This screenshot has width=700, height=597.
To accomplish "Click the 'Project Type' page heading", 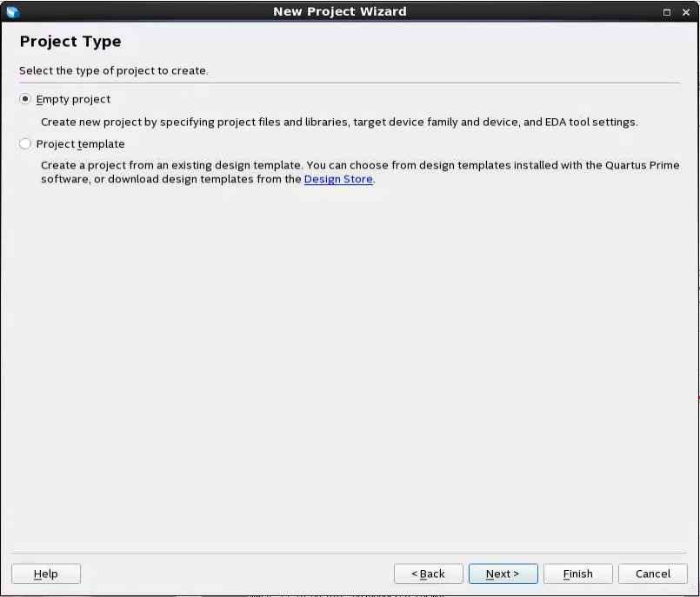I will coord(70,42).
